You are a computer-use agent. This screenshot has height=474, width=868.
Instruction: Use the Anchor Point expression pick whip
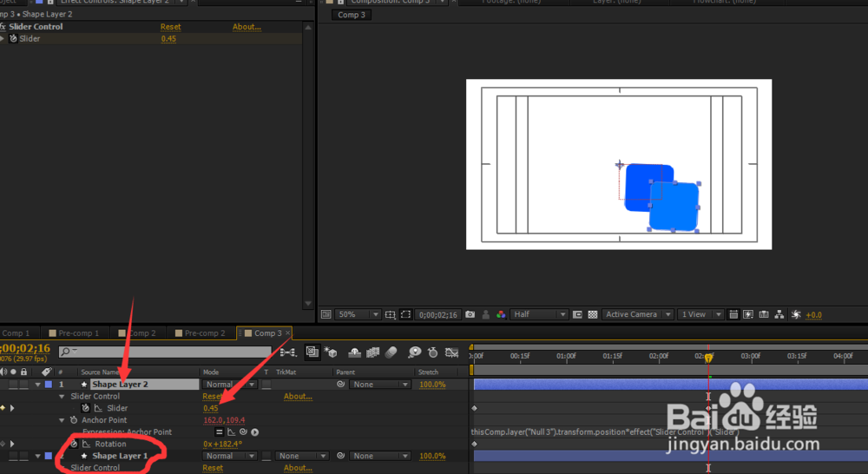(243, 432)
